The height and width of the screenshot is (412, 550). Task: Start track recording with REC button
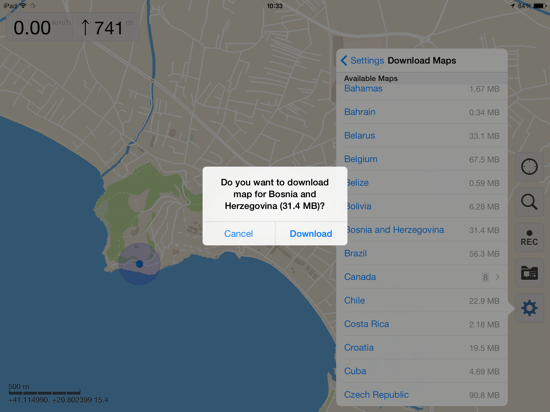529,238
